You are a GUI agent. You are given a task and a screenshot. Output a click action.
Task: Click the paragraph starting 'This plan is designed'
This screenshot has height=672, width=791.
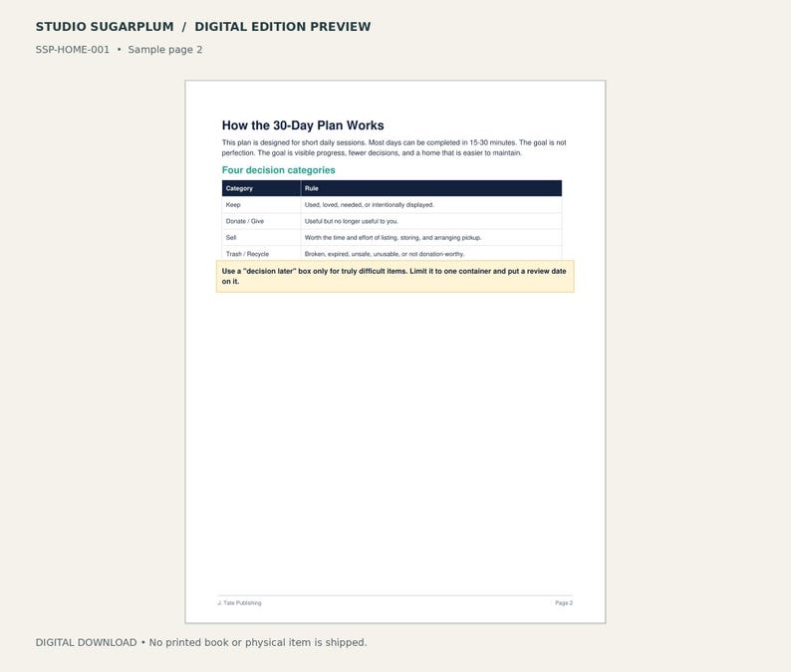click(394, 147)
